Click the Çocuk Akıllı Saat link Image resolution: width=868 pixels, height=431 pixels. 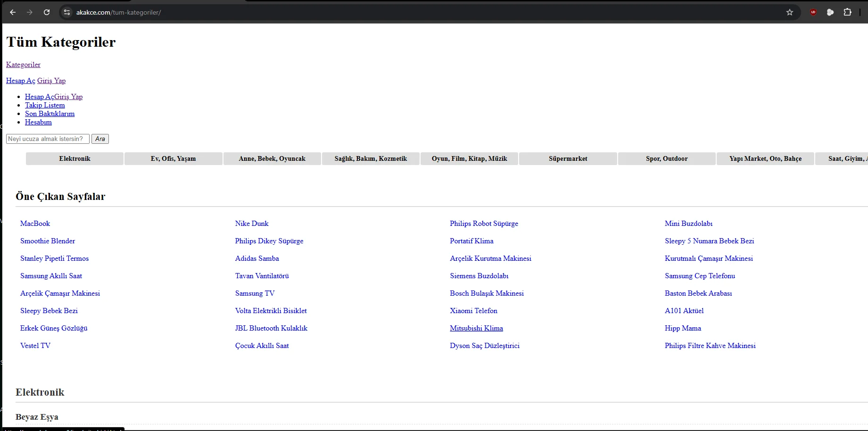[262, 346]
